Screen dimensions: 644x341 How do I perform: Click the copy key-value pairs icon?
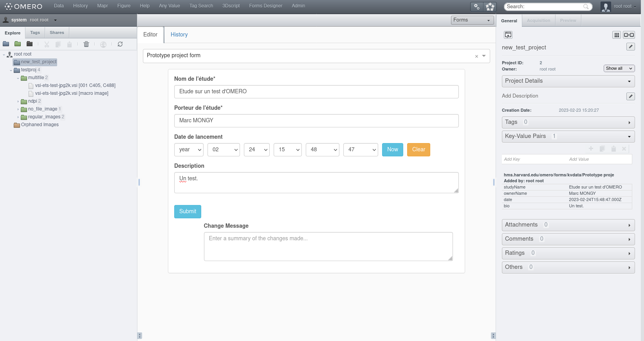(603, 149)
